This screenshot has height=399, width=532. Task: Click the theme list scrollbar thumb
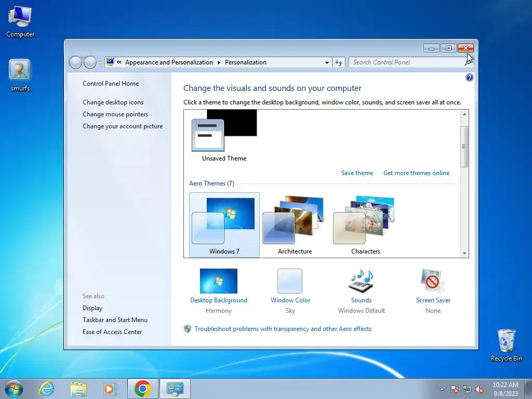[464, 147]
